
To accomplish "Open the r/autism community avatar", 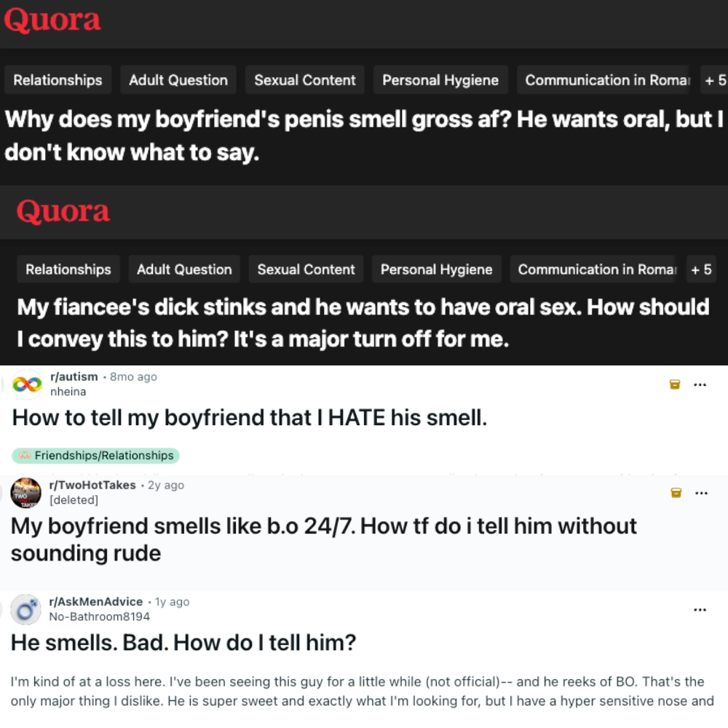I will tap(27, 384).
